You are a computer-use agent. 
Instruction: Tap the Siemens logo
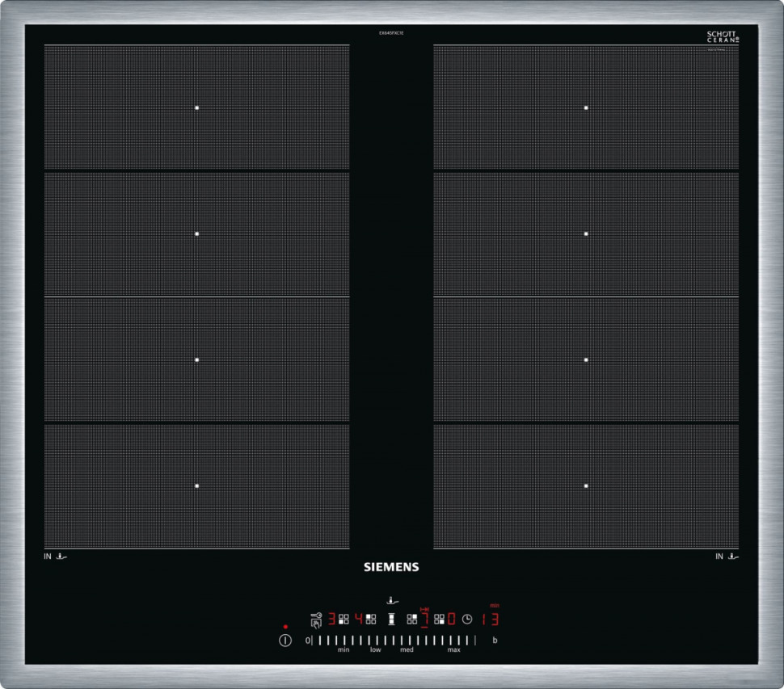coord(391,567)
